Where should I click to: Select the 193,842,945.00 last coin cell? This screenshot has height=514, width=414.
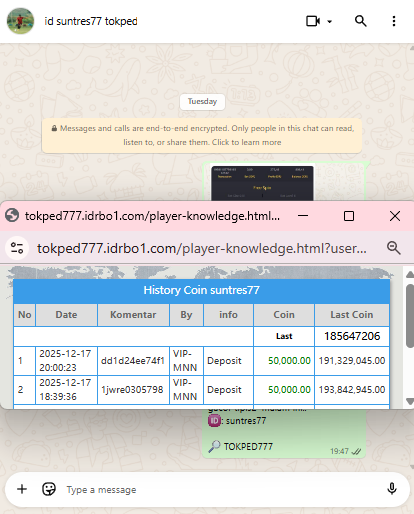coord(352,390)
